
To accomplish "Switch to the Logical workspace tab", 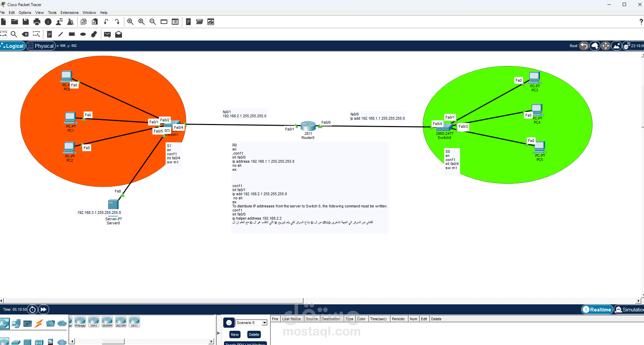I will pos(13,46).
